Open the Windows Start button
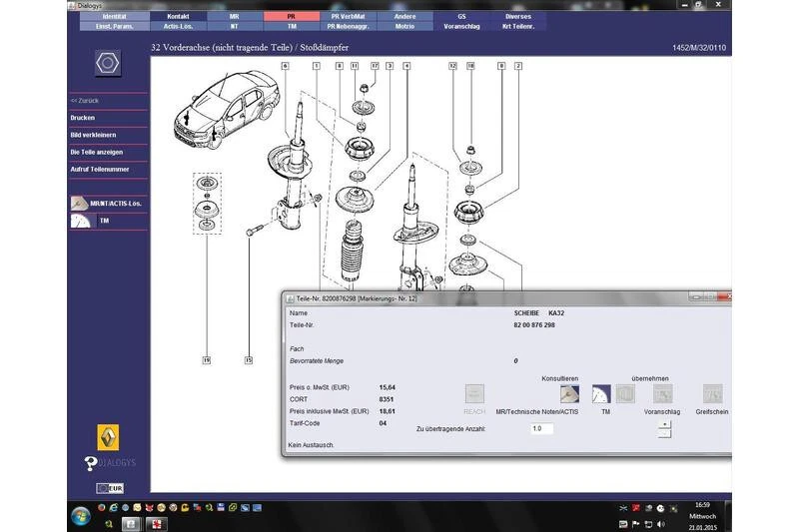The image size is (799, 532). point(80,518)
